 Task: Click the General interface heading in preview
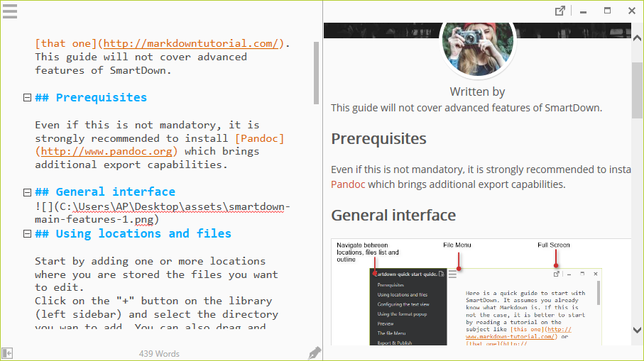click(393, 216)
